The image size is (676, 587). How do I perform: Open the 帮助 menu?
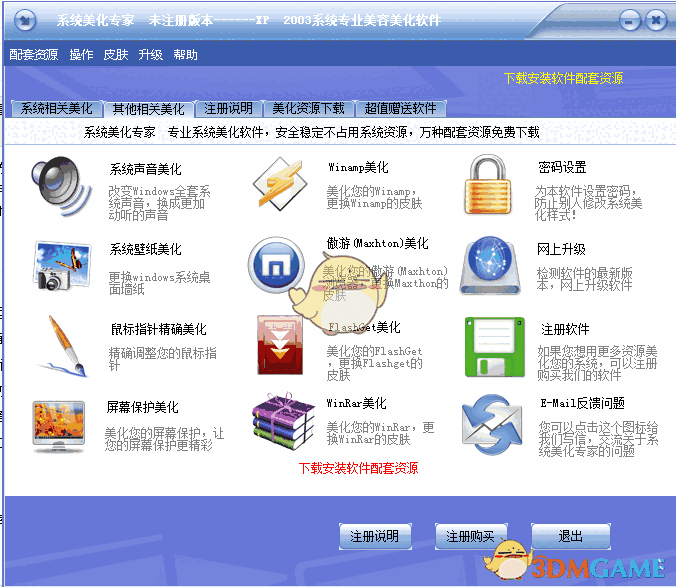point(185,54)
